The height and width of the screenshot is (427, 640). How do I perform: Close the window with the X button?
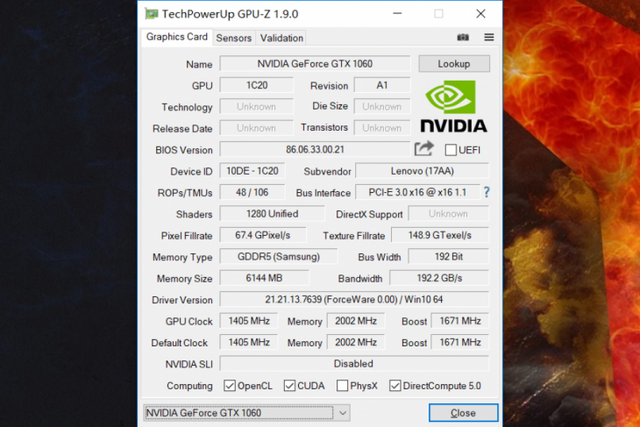pyautogui.click(x=480, y=14)
